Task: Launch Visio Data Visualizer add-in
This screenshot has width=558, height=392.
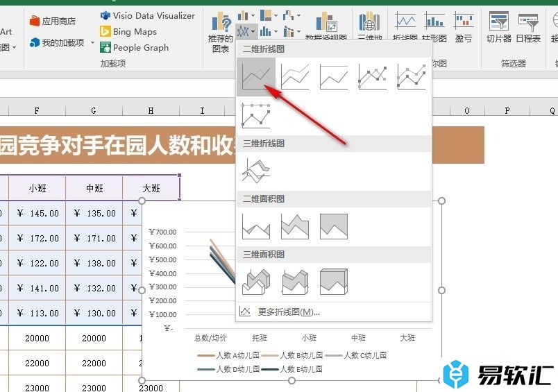Action: [x=148, y=16]
